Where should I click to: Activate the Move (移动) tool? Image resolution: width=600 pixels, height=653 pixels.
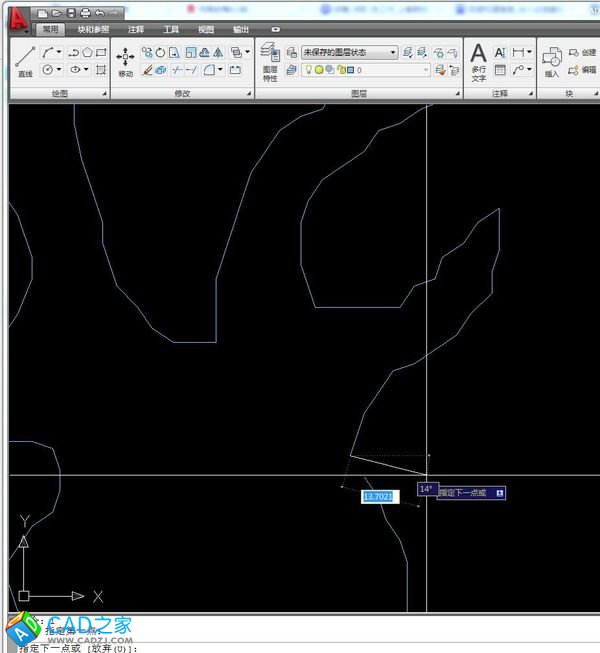[x=125, y=62]
